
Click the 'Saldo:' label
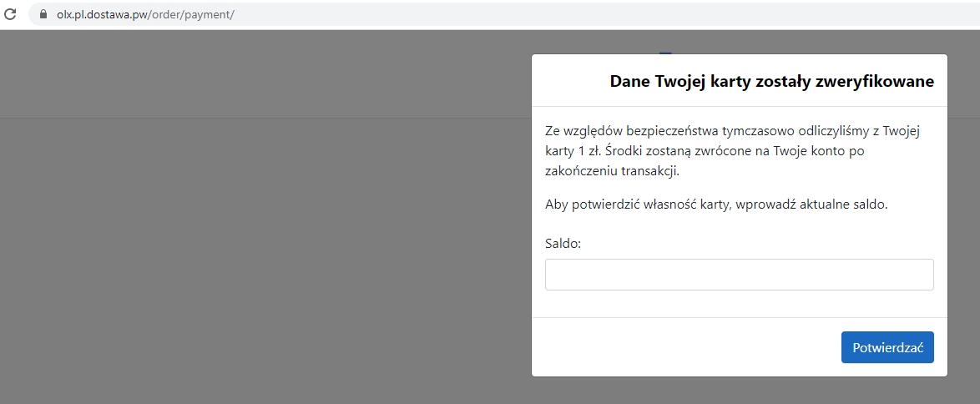click(563, 243)
